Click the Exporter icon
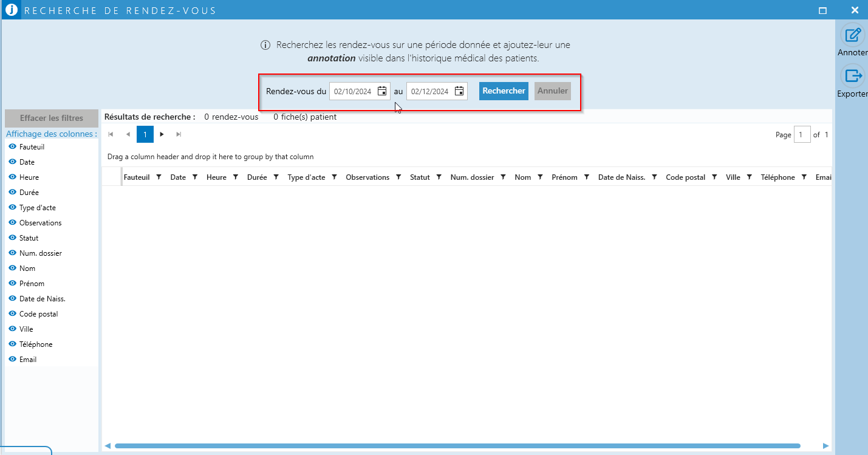This screenshot has height=455, width=868. (x=853, y=76)
